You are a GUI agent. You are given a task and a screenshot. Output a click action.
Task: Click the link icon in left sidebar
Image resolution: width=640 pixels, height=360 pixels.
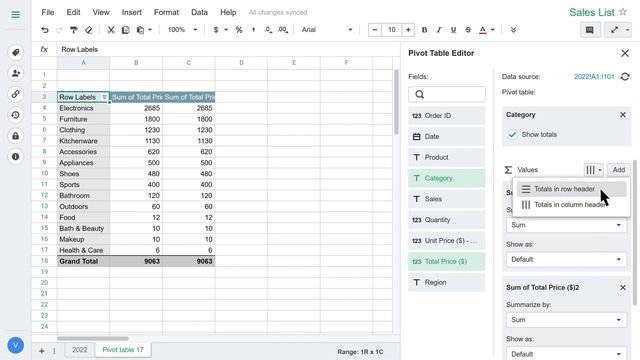point(16,94)
